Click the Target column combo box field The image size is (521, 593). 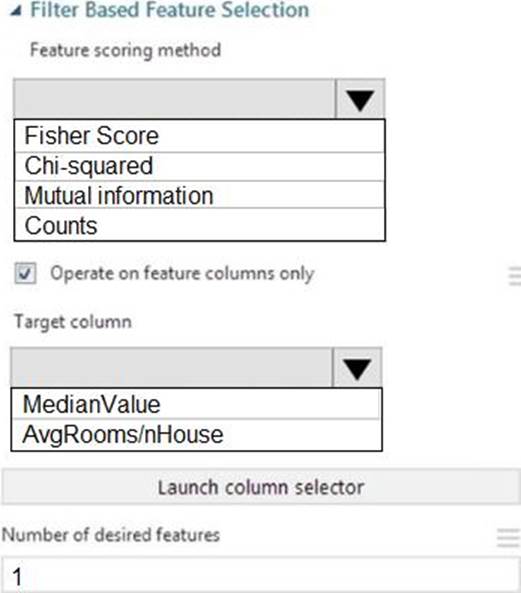pyautogui.click(x=172, y=368)
